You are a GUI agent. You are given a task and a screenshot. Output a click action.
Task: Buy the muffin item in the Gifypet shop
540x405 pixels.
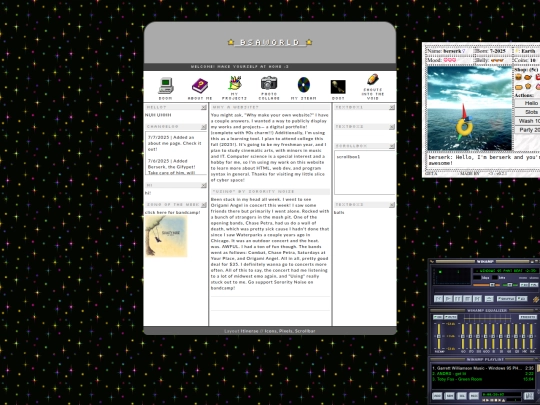(x=528, y=86)
